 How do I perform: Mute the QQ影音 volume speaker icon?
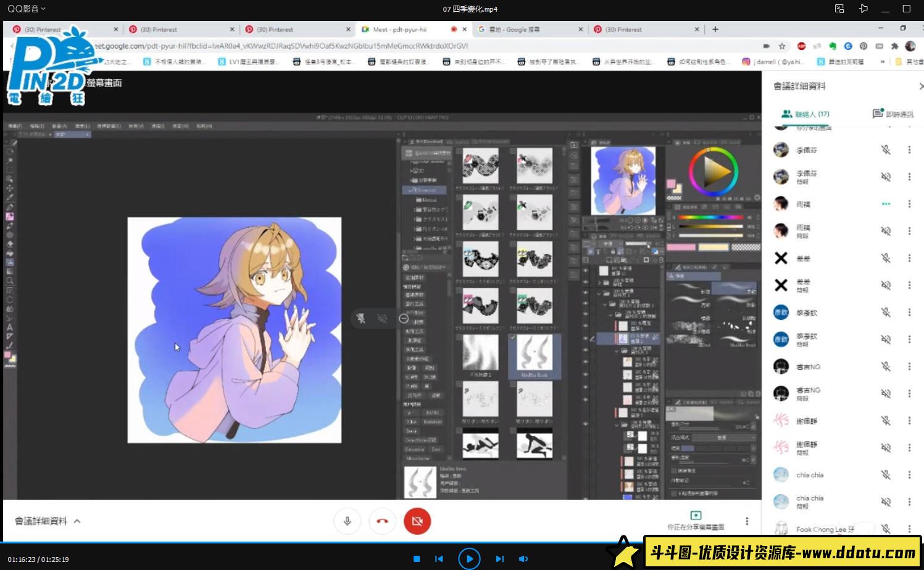[x=523, y=559]
